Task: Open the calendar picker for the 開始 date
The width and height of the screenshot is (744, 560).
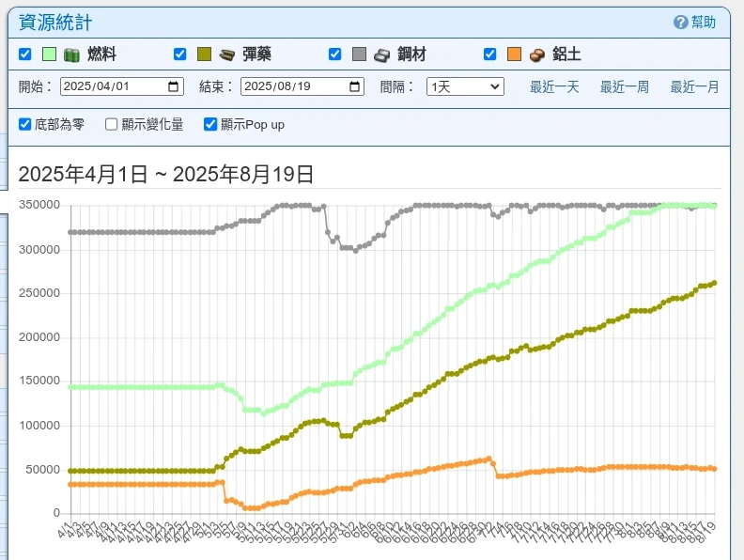Action: (173, 86)
